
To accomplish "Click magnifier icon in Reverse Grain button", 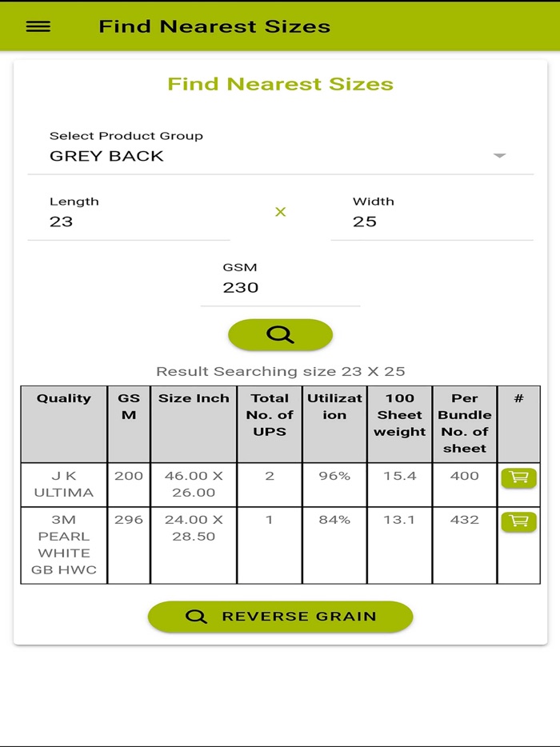I will pyautogui.click(x=196, y=617).
